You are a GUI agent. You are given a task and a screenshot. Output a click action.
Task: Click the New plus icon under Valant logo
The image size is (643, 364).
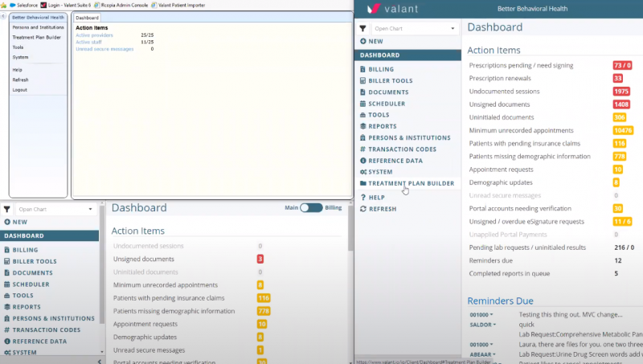(363, 41)
